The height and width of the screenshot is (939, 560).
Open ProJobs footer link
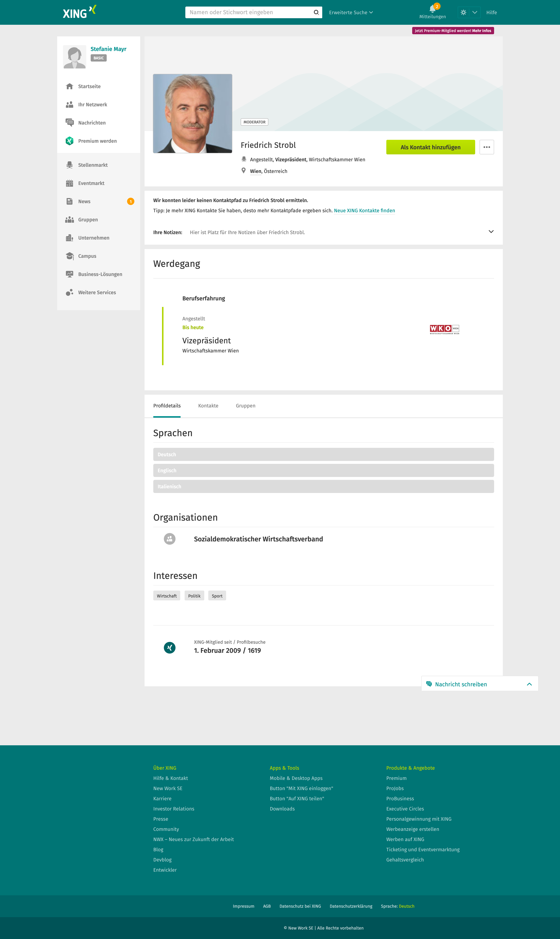(x=395, y=788)
